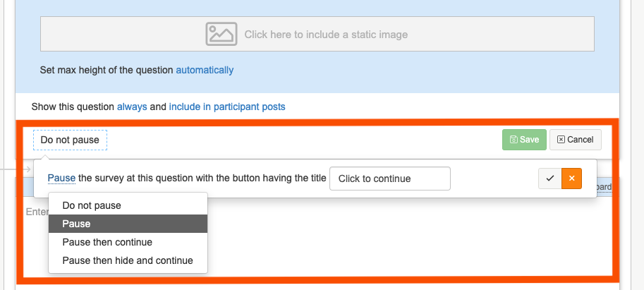Choose the highlighted 'Pause' option
Screen dimensions: 644x290
76,224
